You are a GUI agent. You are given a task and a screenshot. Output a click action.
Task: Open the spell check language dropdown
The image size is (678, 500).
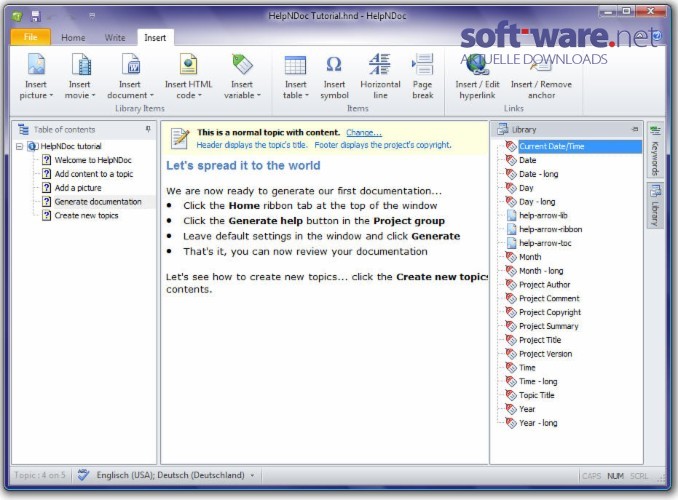pyautogui.click(x=252, y=475)
